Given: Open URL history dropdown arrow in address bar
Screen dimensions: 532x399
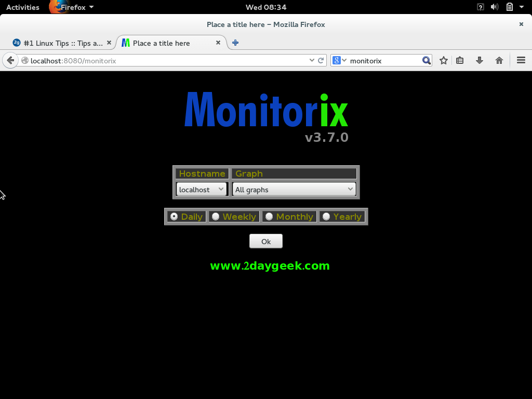Looking at the screenshot, I should coord(312,60).
